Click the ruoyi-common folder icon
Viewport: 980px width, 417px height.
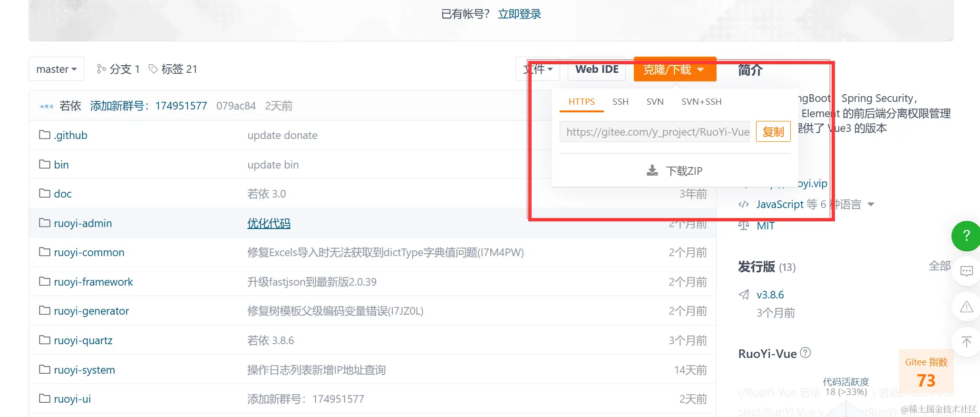45,252
